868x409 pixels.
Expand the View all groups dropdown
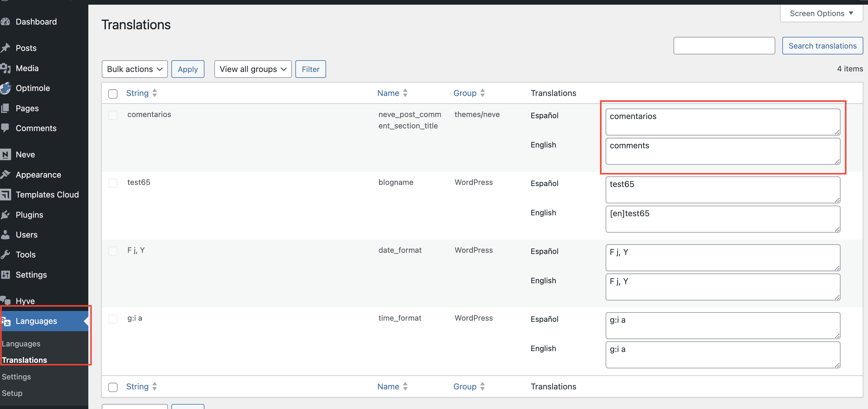[x=253, y=69]
